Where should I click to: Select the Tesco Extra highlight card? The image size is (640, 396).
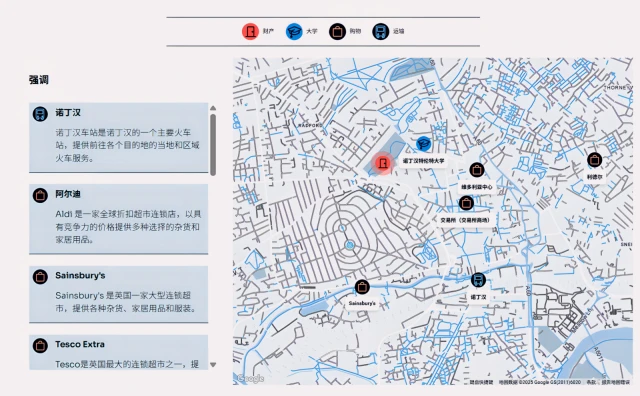(x=118, y=352)
